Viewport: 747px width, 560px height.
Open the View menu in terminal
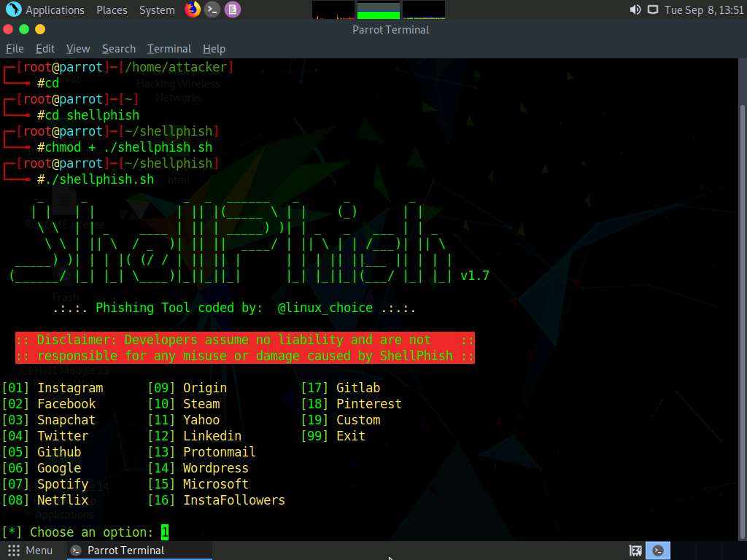coord(78,49)
